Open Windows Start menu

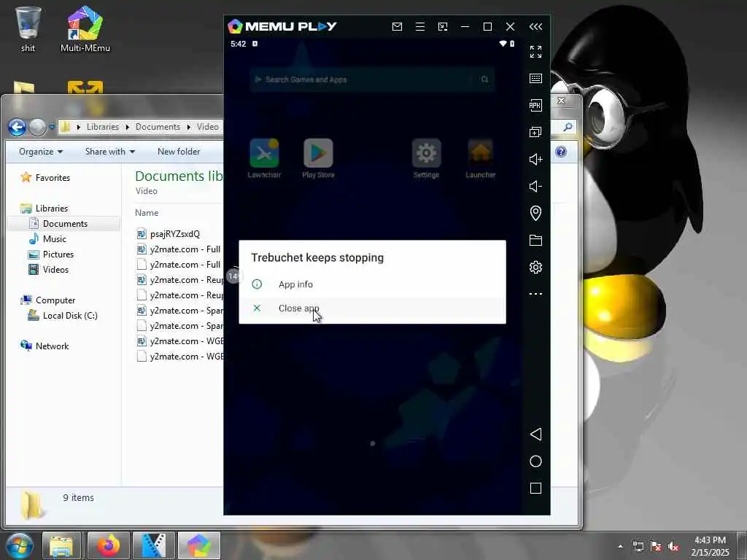pos(19,545)
